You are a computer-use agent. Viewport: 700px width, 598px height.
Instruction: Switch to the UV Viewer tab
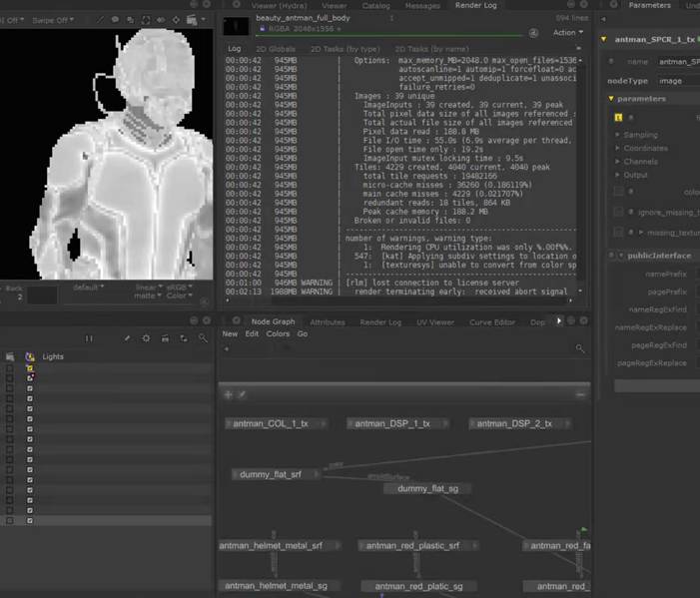(x=434, y=322)
